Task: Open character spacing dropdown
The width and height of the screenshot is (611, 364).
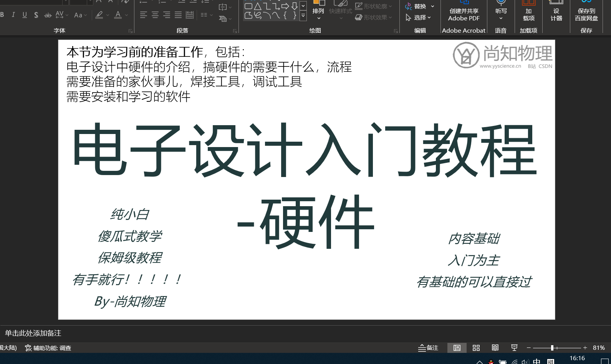Action: (x=62, y=15)
